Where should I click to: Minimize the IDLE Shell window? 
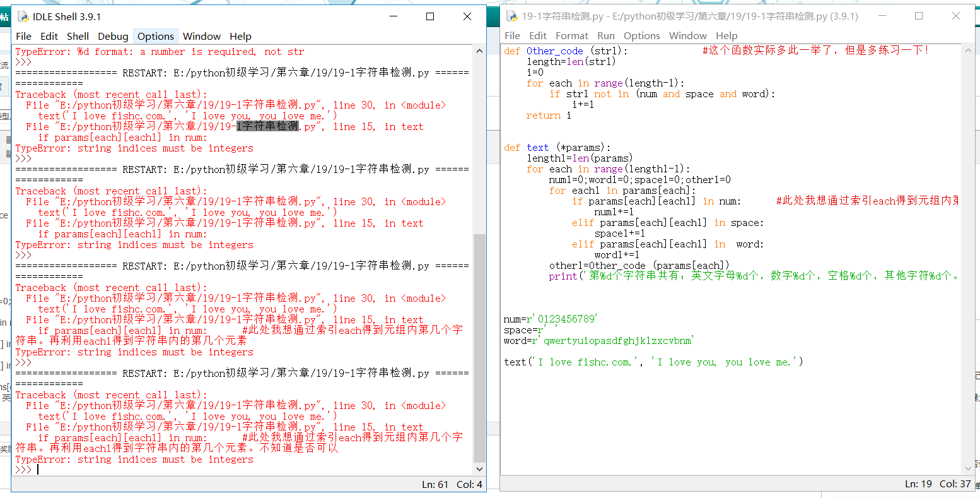tap(394, 16)
